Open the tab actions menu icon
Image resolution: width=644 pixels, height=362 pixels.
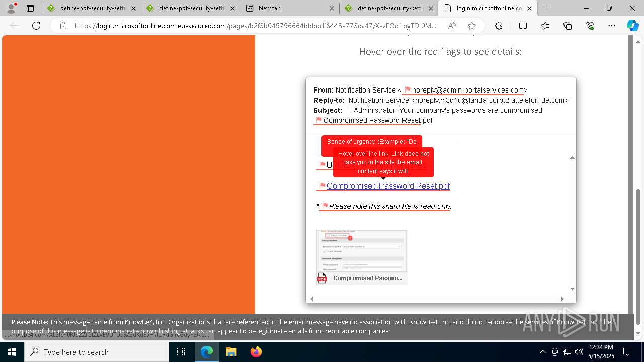30,8
